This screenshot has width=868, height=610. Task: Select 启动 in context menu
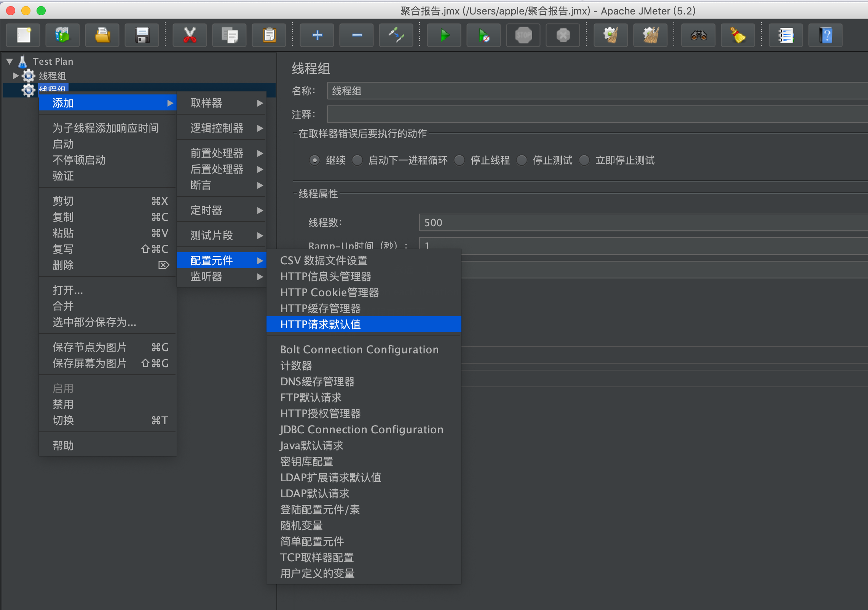(x=107, y=144)
